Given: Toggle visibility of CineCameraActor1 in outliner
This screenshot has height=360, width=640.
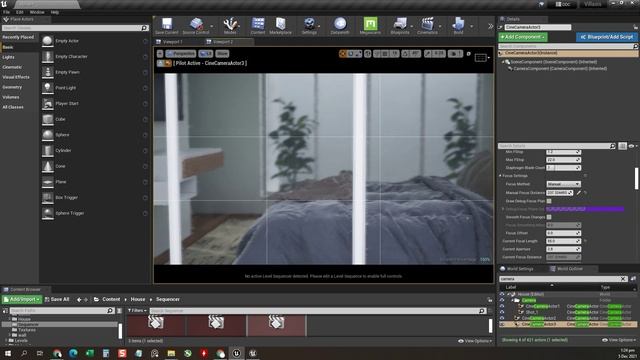Looking at the screenshot, I should pyautogui.click(x=502, y=306).
